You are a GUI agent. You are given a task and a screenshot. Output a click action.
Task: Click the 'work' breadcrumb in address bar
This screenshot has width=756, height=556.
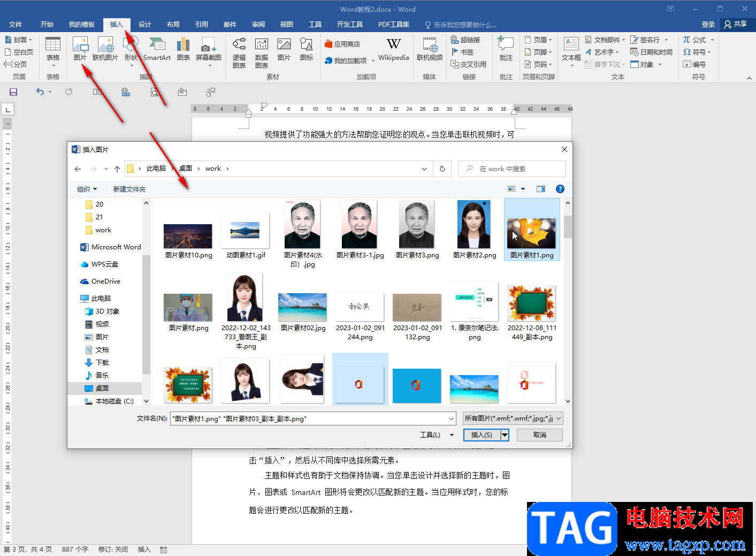pos(213,169)
